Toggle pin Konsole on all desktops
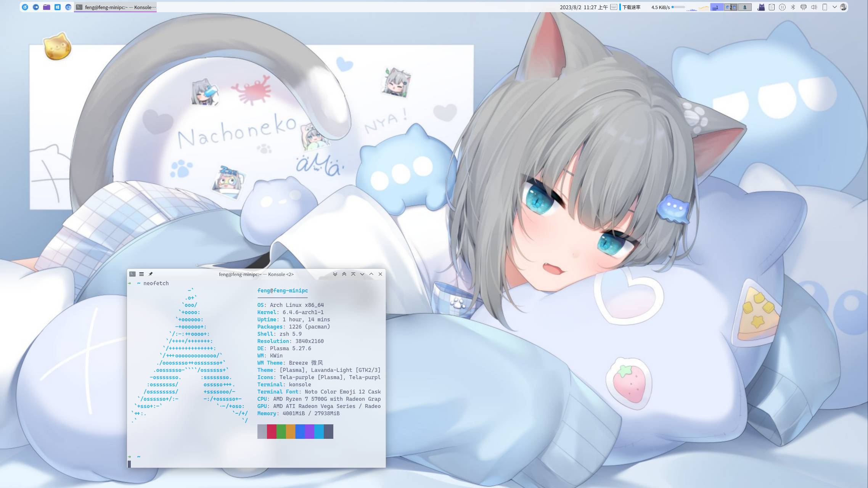 [x=151, y=274]
